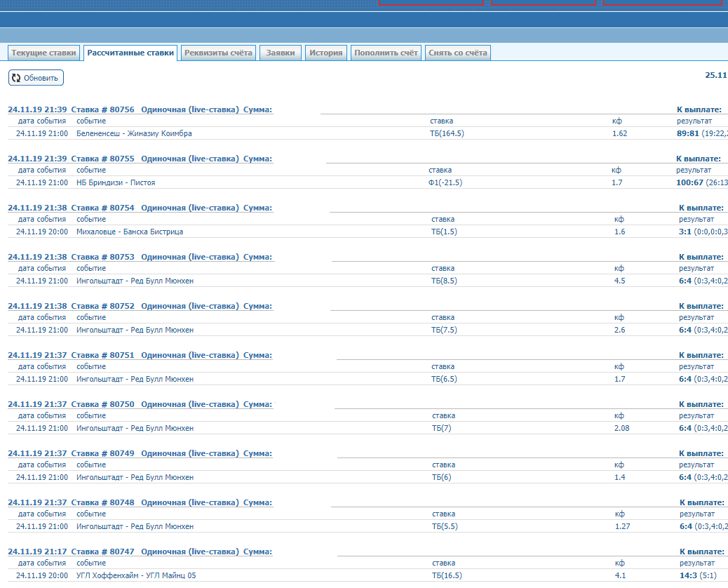This screenshot has width=728, height=588.
Task: Open the История tab
Action: [326, 53]
